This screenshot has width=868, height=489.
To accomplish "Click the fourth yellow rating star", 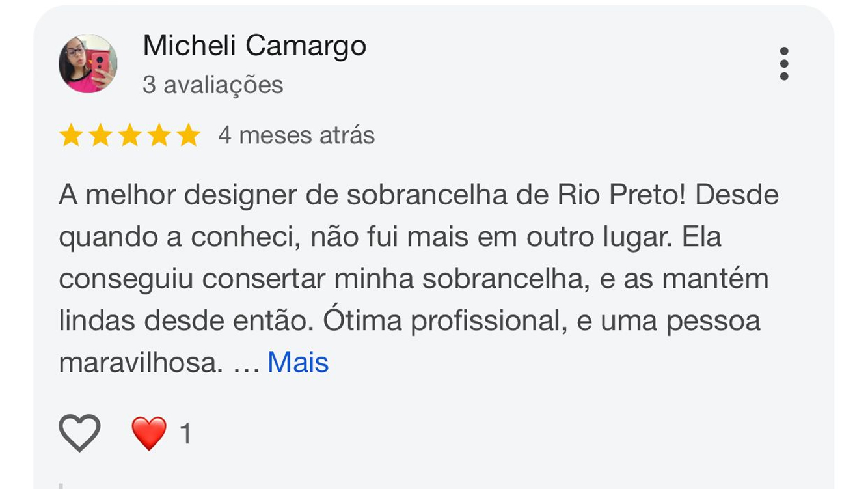I will (x=159, y=135).
